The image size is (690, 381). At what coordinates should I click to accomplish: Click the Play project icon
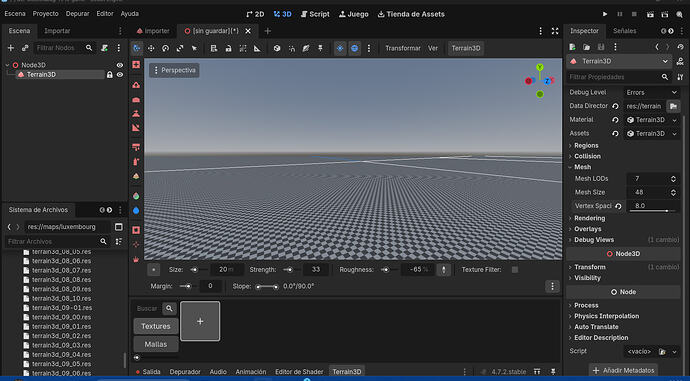tap(605, 14)
